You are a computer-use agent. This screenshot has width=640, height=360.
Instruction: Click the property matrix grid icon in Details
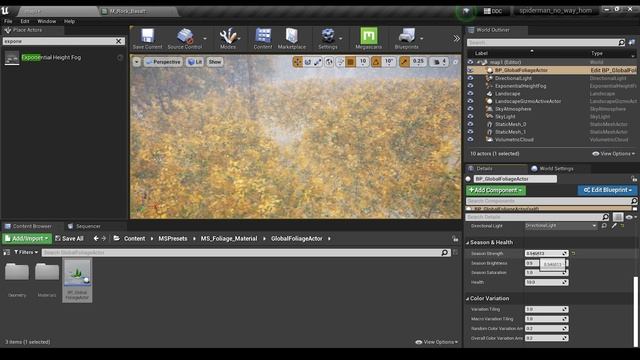pos(618,217)
